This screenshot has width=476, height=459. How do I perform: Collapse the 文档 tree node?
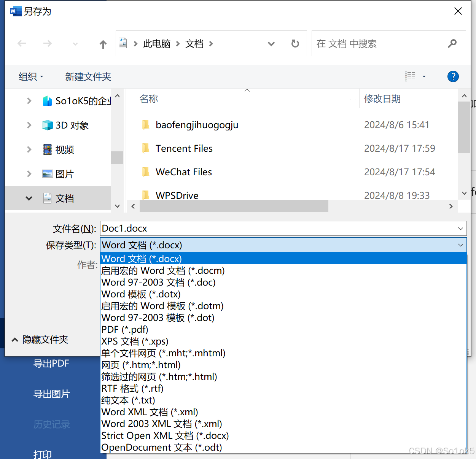29,198
